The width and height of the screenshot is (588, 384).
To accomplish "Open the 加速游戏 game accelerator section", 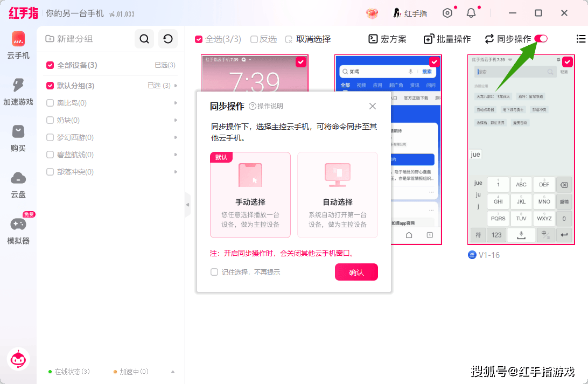I will pyautogui.click(x=18, y=92).
